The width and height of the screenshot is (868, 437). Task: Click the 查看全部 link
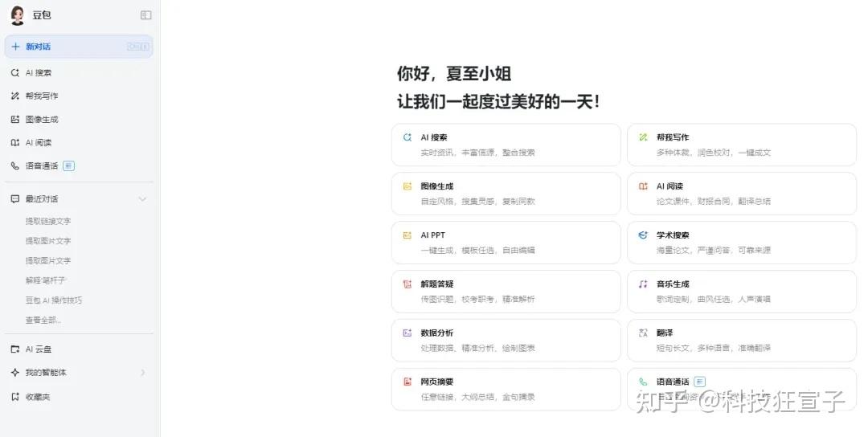[x=43, y=320]
